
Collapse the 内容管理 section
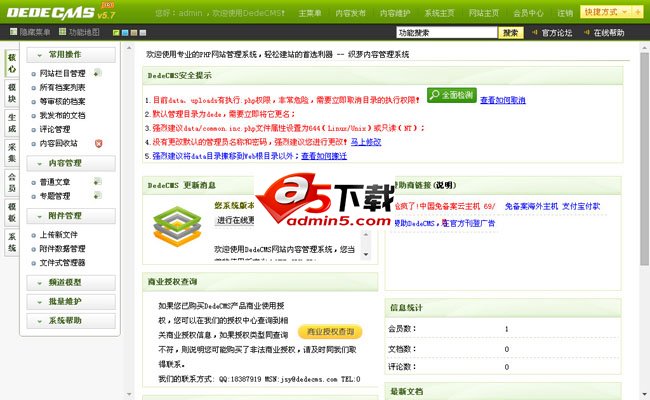click(71, 163)
